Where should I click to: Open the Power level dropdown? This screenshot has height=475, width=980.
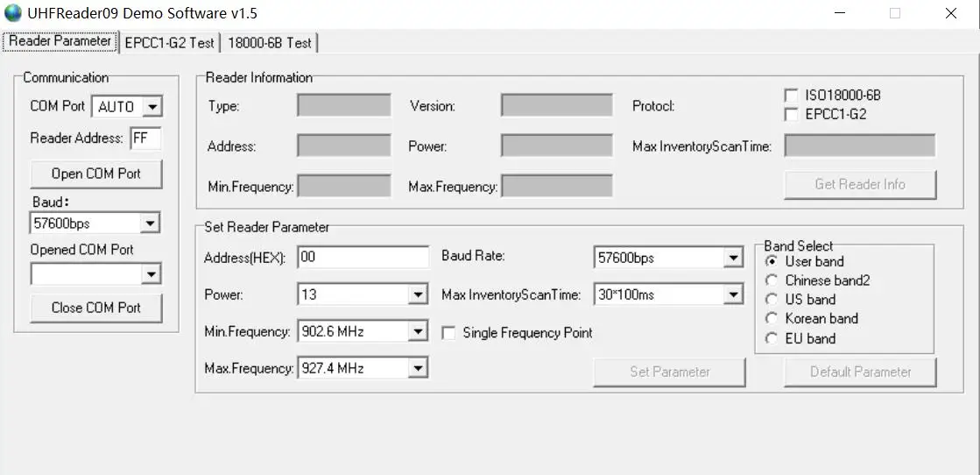click(418, 295)
